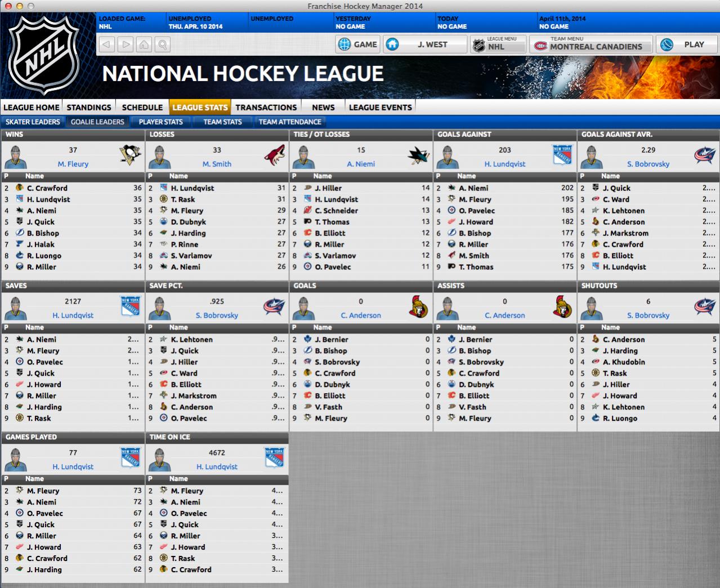Click the Name column header in Wins panel

[34, 176]
